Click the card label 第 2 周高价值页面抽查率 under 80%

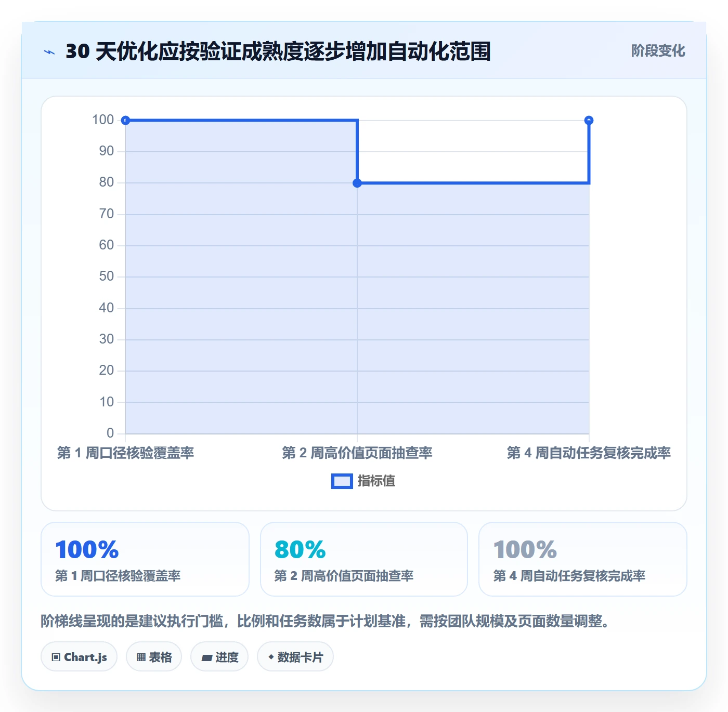[x=344, y=576]
